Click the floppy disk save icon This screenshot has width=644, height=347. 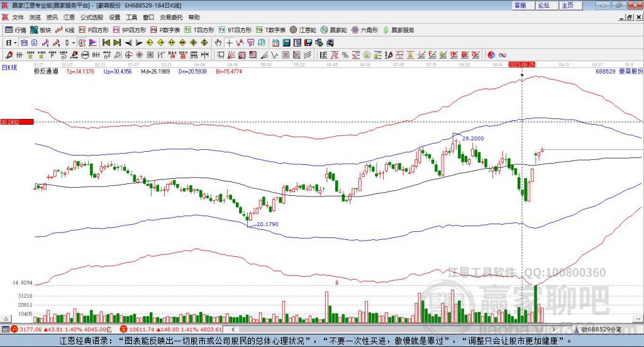tap(308, 43)
